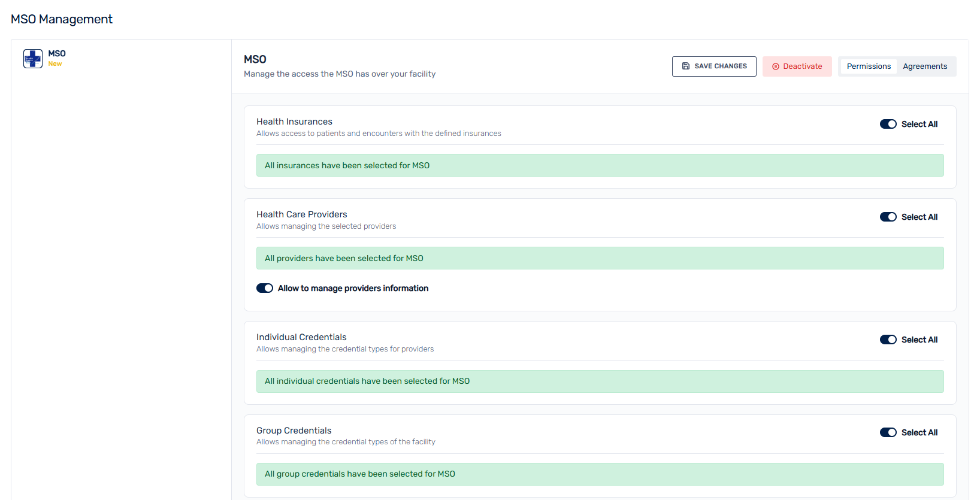The width and height of the screenshot is (980, 500).
Task: Toggle Select All for Health Insurances
Action: [888, 124]
